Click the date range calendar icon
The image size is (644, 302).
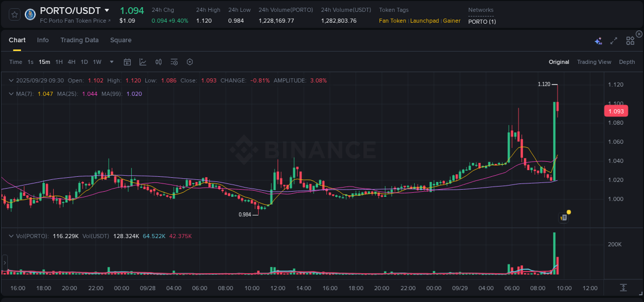(127, 61)
